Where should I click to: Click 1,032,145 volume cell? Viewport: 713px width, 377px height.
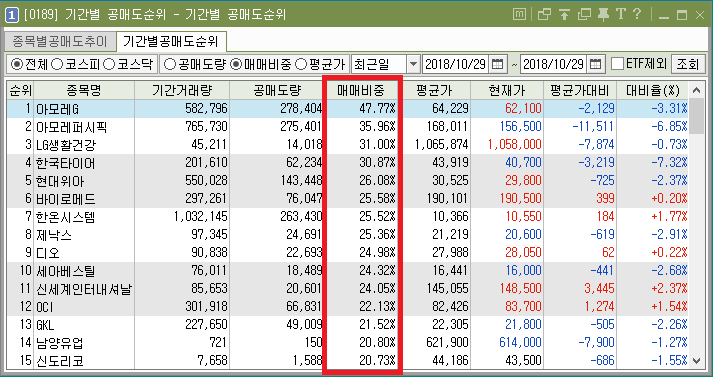(200, 217)
